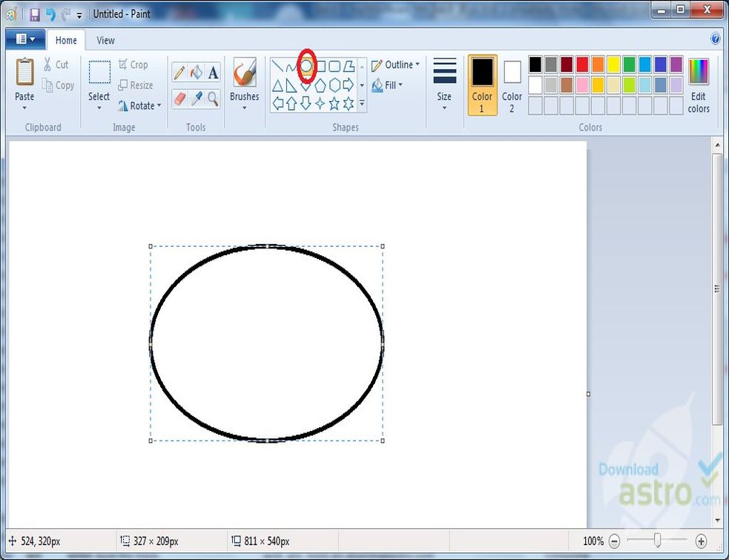
Task: Click the Paste clipboard button
Action: click(24, 79)
